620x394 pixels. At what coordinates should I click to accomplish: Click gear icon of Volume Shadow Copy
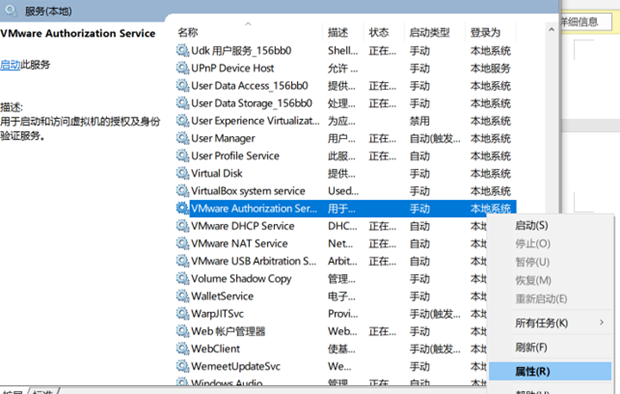click(182, 278)
